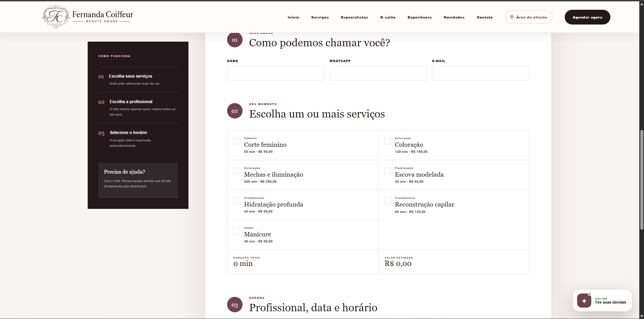Enable Hidratação profunda service
This screenshot has height=319, width=644.
tap(237, 201)
